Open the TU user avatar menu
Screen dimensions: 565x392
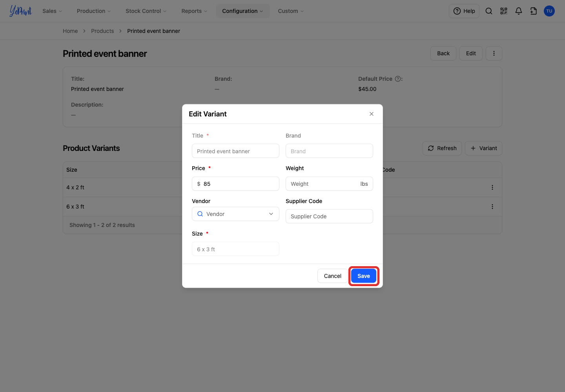click(x=549, y=11)
